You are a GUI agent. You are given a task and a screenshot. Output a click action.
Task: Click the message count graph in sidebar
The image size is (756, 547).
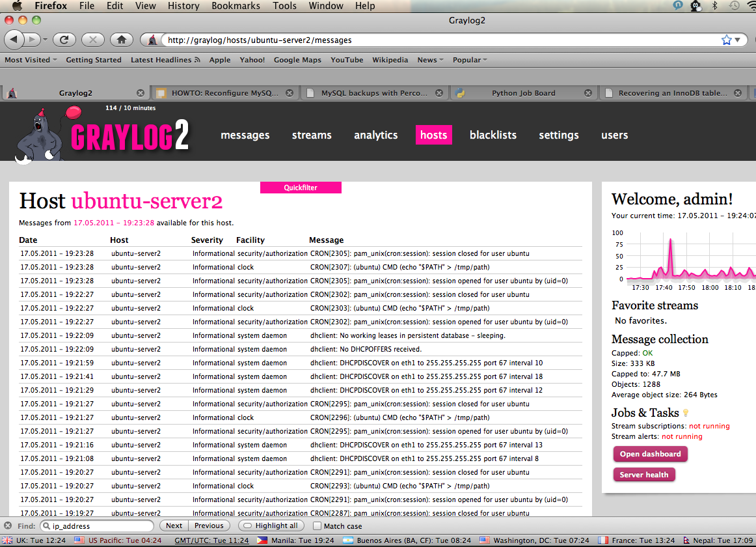tap(684, 260)
